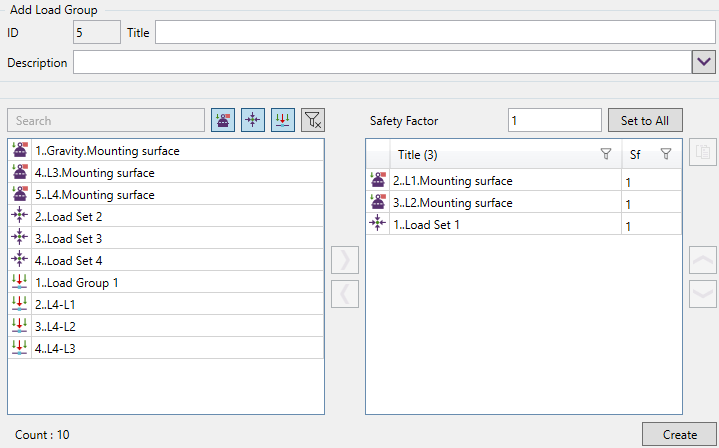Click the move down chevron button
Screen dimensions: 719x448
click(x=703, y=294)
